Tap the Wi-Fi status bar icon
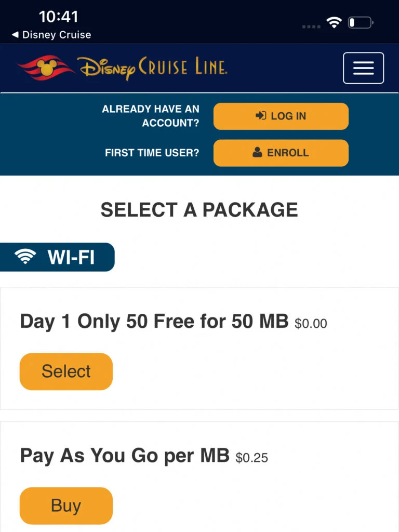Viewport: 399px width, 532px height. pyautogui.click(x=334, y=22)
